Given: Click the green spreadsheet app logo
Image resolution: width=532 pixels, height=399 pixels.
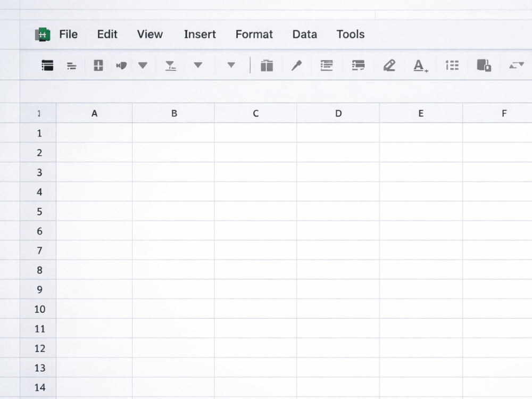Looking at the screenshot, I should (43, 35).
